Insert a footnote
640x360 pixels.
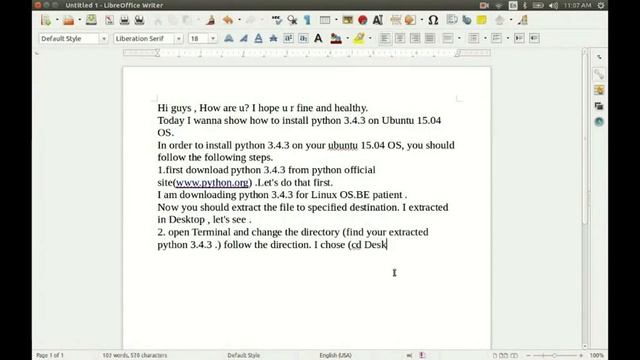click(451, 20)
